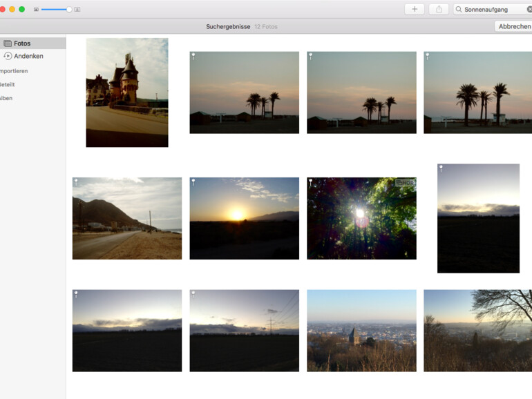The width and height of the screenshot is (532, 399).
Task: Click the green fullscreen window button
Action: click(21, 9)
